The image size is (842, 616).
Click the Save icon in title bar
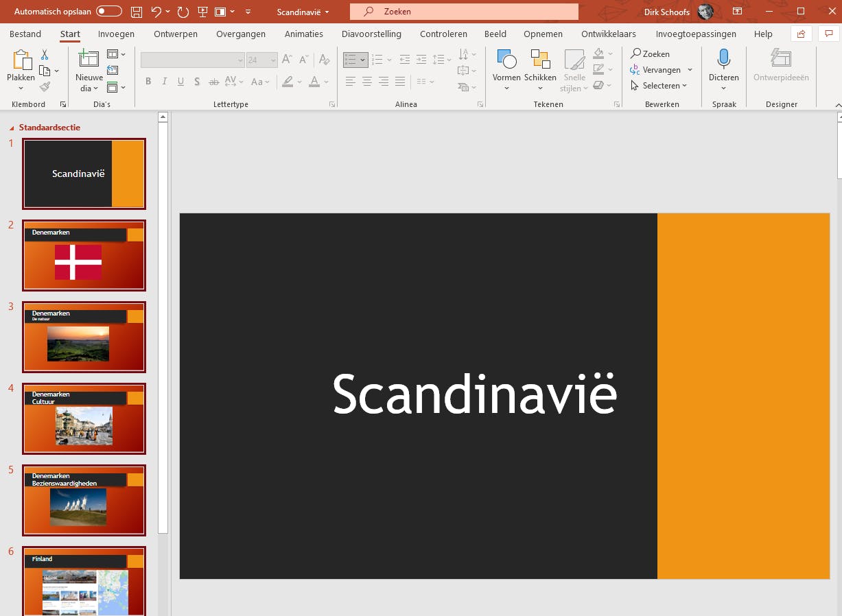click(137, 12)
